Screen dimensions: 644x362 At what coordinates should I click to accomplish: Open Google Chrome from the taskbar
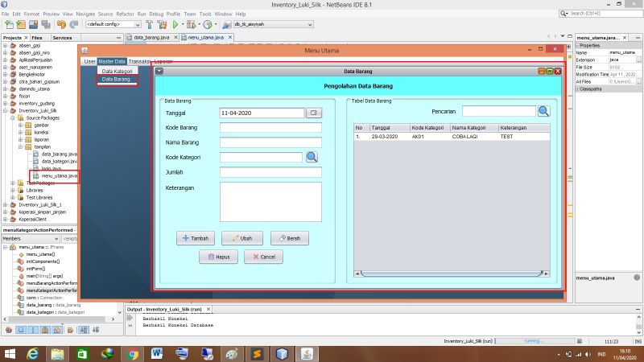(x=132, y=354)
